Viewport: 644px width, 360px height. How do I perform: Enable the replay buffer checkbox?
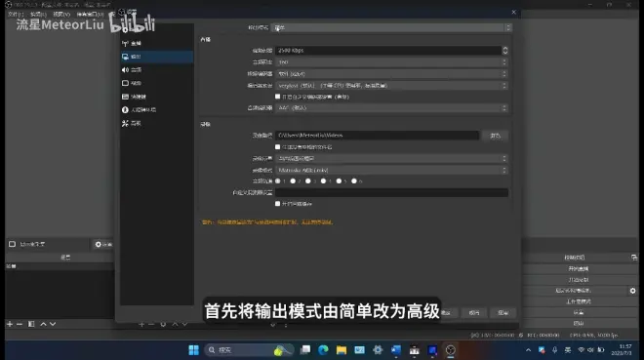click(x=278, y=204)
